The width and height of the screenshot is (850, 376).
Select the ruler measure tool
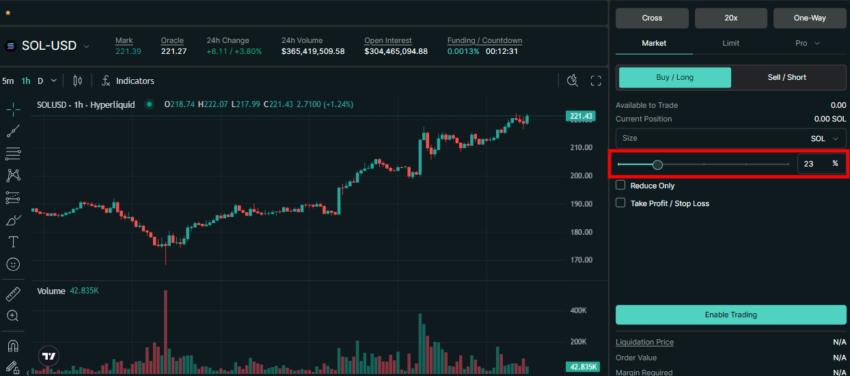pyautogui.click(x=14, y=294)
